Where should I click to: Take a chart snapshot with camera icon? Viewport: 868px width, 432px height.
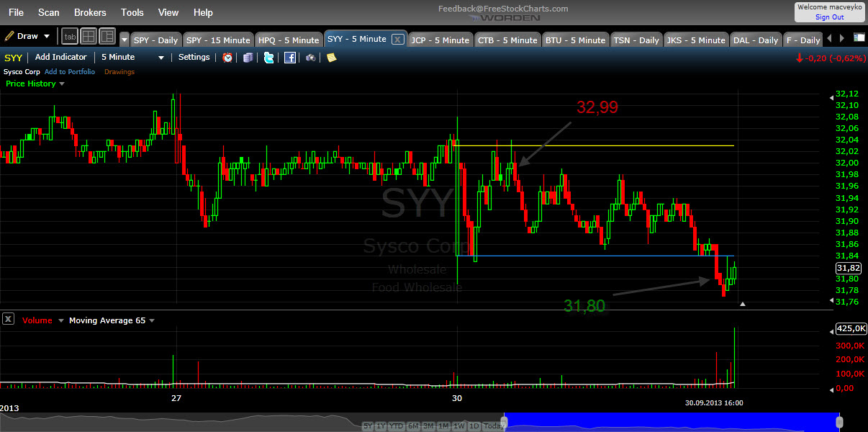coord(311,58)
